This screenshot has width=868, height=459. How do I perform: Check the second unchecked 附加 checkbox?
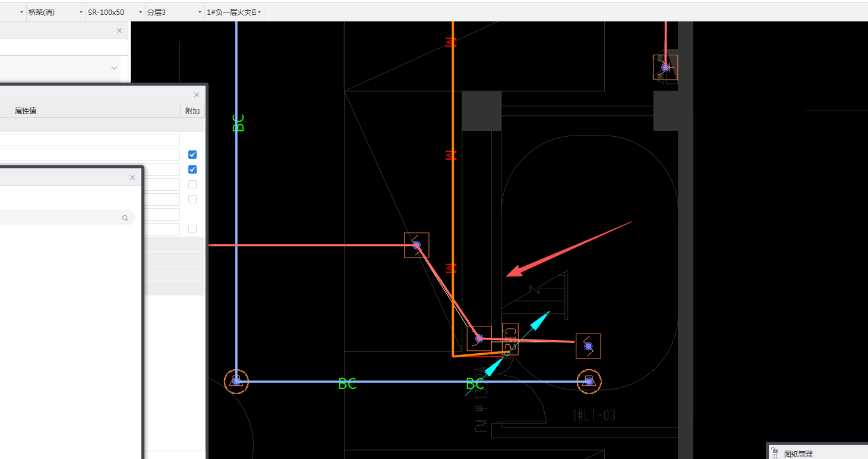192,199
